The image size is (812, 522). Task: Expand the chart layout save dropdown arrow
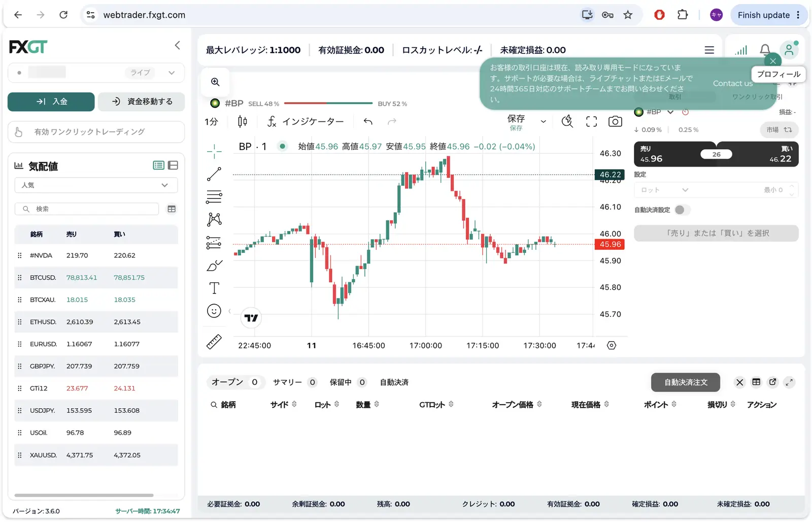click(x=544, y=121)
